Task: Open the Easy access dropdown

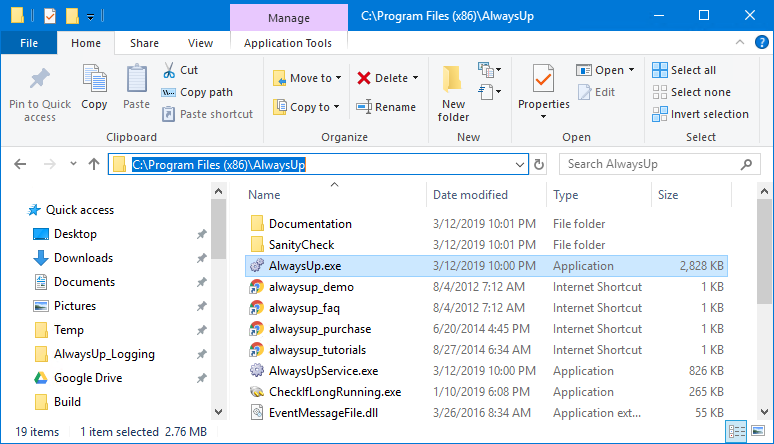Action: [x=489, y=92]
